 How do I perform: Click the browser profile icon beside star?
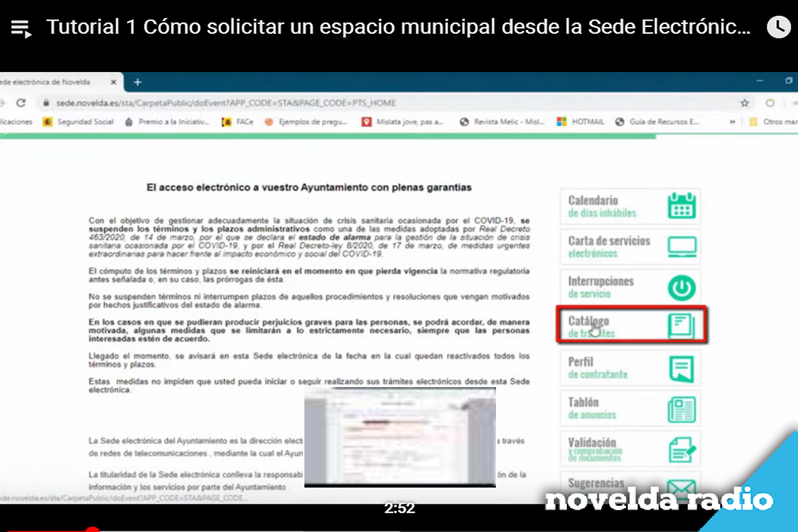770,103
